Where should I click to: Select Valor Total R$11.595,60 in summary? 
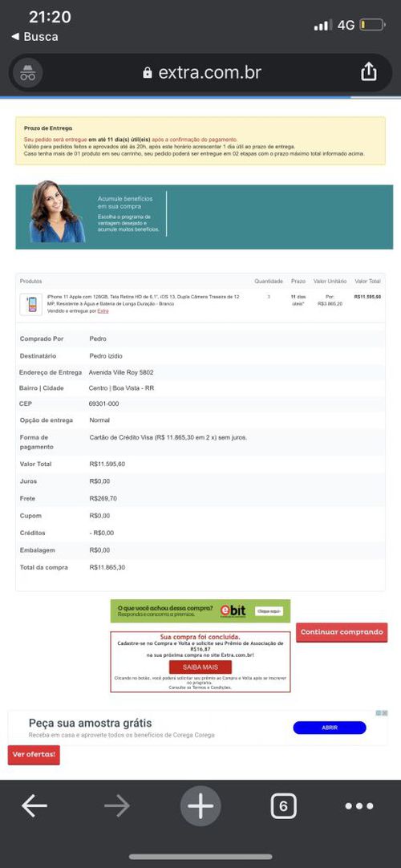coord(107,464)
